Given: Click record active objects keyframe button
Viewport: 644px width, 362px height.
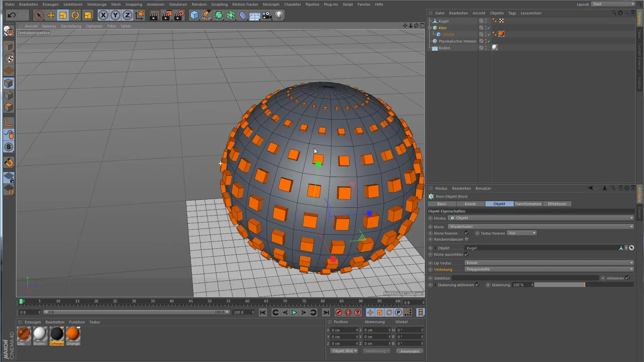Looking at the screenshot, I should pos(339,312).
